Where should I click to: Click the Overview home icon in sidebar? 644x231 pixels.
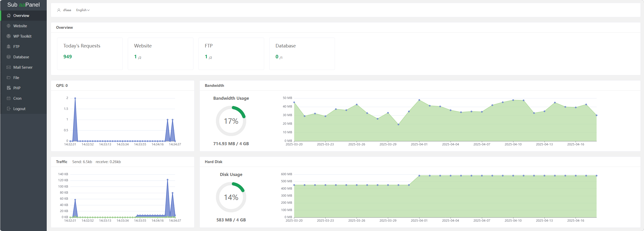9,16
